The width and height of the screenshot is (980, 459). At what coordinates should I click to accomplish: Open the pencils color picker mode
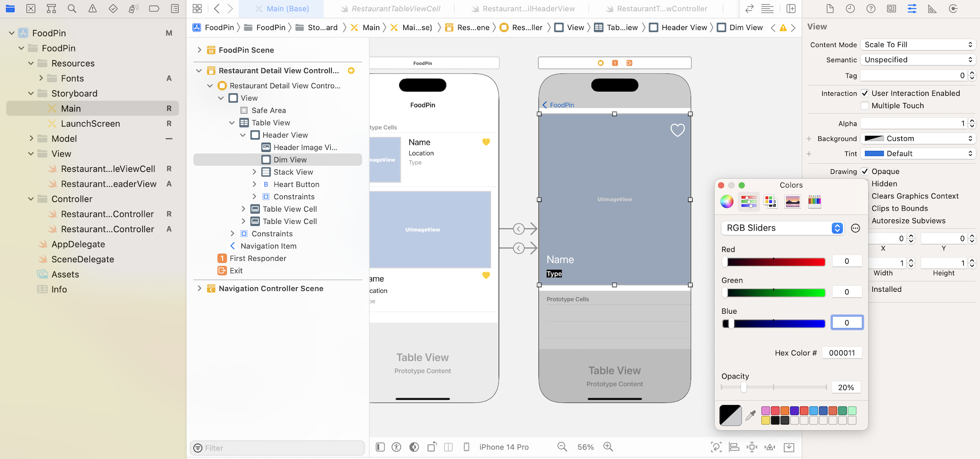point(815,201)
